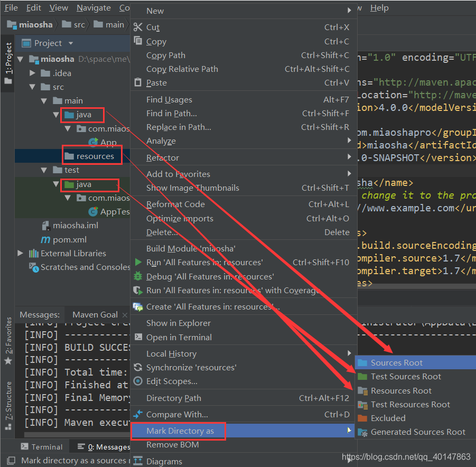Collapse the miaosha project root node

coord(20,59)
